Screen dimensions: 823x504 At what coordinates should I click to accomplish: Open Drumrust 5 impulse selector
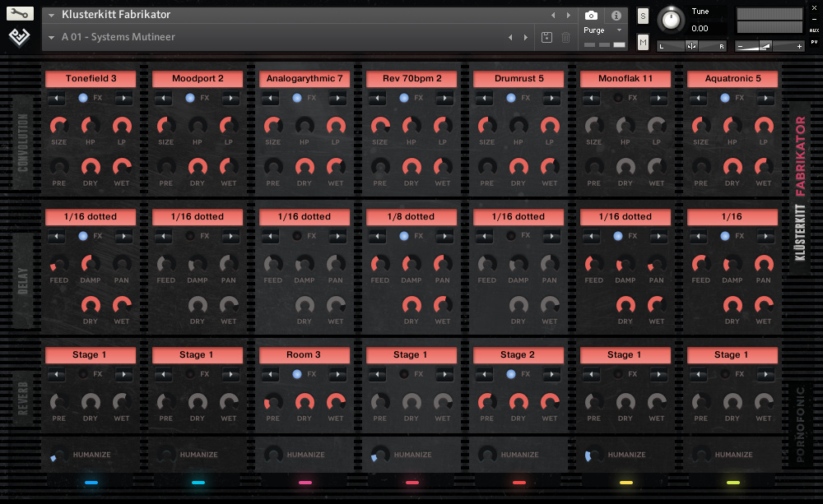[518, 79]
